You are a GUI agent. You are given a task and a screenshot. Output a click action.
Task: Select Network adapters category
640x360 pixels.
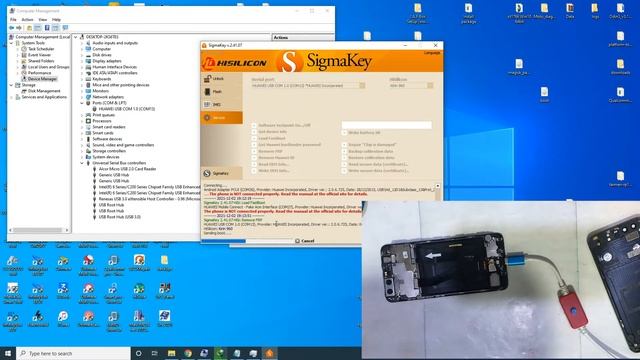(x=108, y=97)
